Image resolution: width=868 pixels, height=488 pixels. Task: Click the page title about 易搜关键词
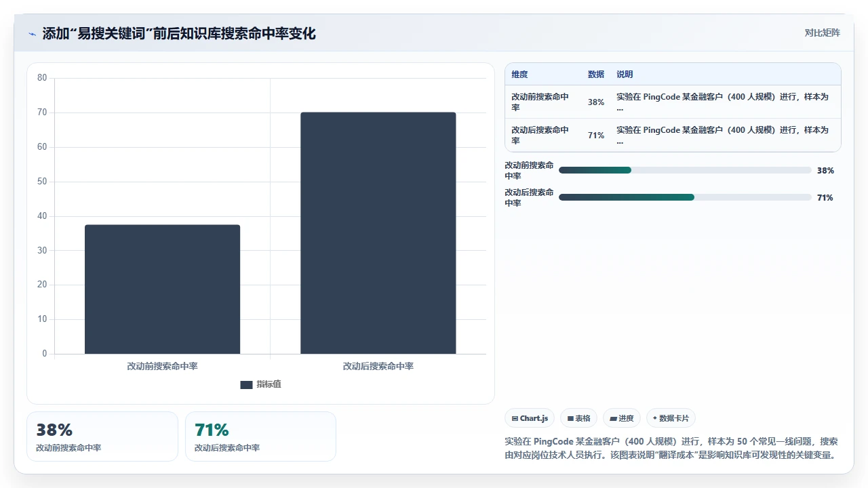point(179,34)
